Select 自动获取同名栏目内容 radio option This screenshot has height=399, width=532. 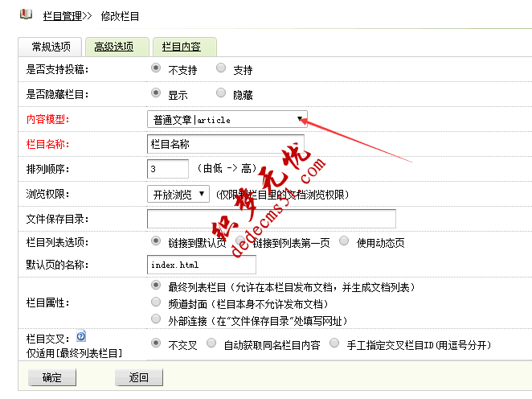[211, 343]
